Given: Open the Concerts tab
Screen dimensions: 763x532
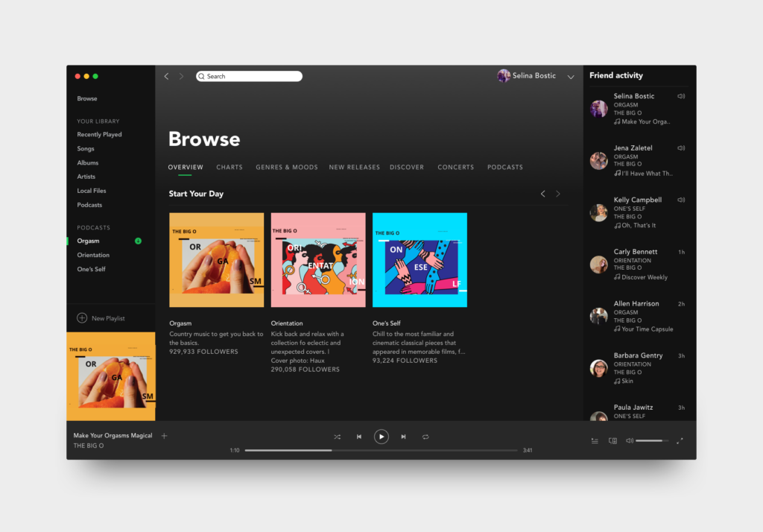Looking at the screenshot, I should point(455,167).
